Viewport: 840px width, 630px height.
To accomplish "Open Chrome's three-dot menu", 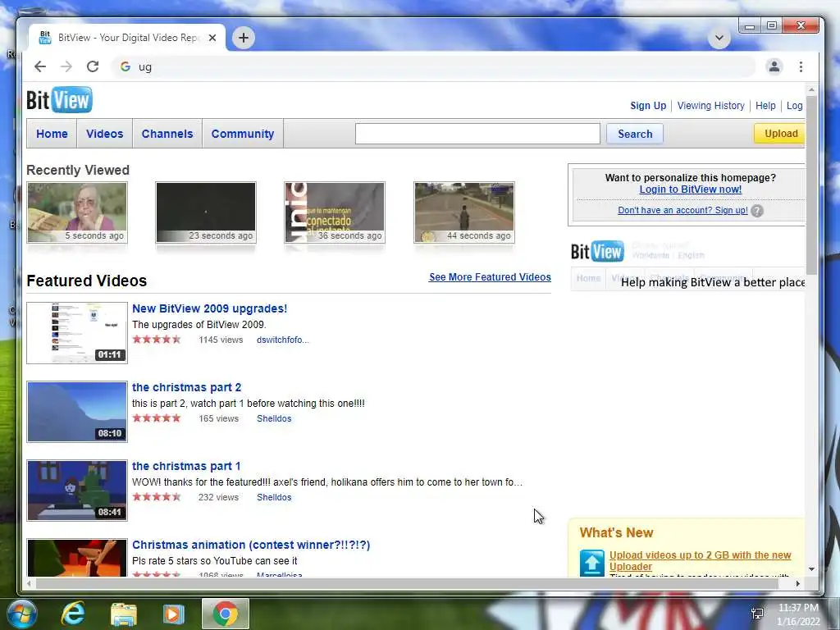I will 801,66.
